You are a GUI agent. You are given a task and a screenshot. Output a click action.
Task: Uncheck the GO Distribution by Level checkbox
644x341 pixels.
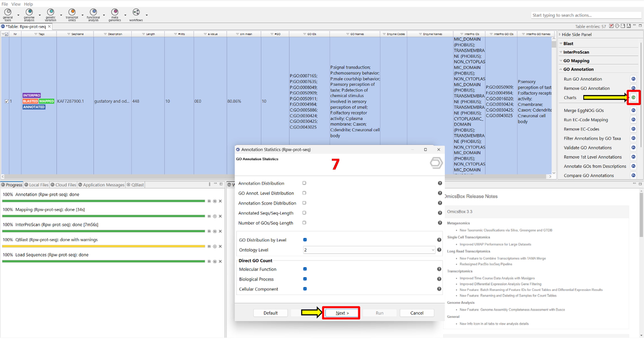point(305,240)
